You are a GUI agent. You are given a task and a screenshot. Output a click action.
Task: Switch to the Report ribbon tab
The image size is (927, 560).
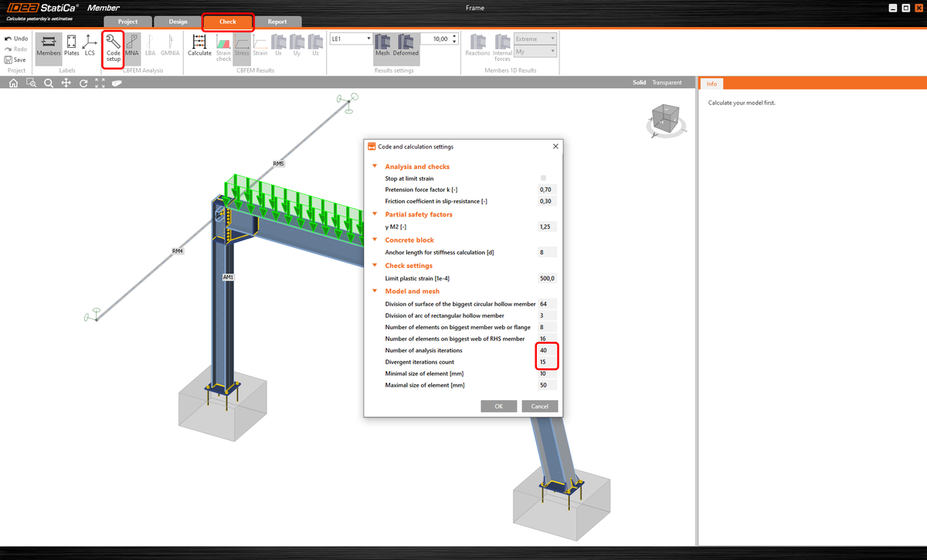[x=278, y=22]
